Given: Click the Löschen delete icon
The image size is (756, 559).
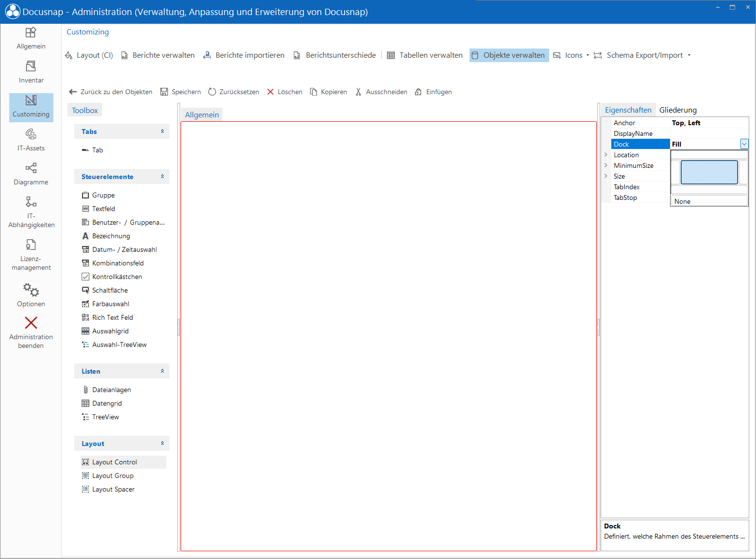Looking at the screenshot, I should point(270,92).
